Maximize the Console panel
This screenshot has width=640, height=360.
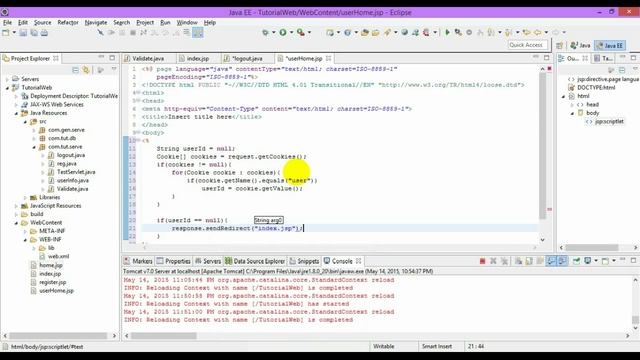[633, 260]
